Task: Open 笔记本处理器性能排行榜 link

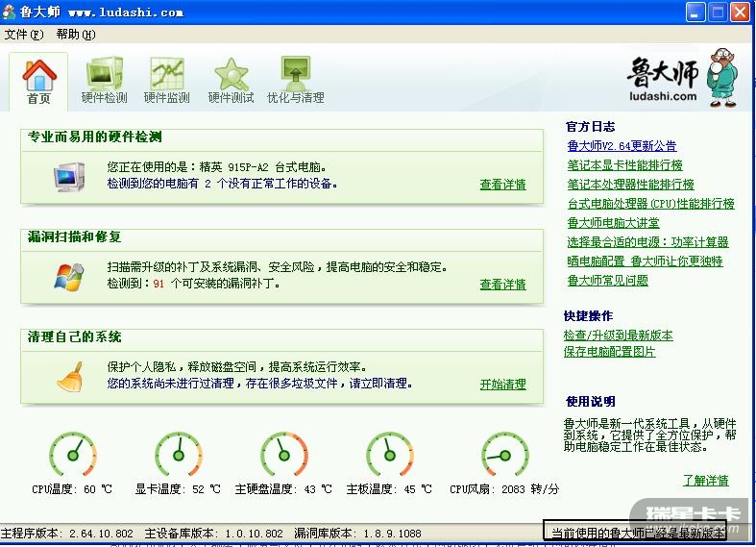Action: pos(631,185)
